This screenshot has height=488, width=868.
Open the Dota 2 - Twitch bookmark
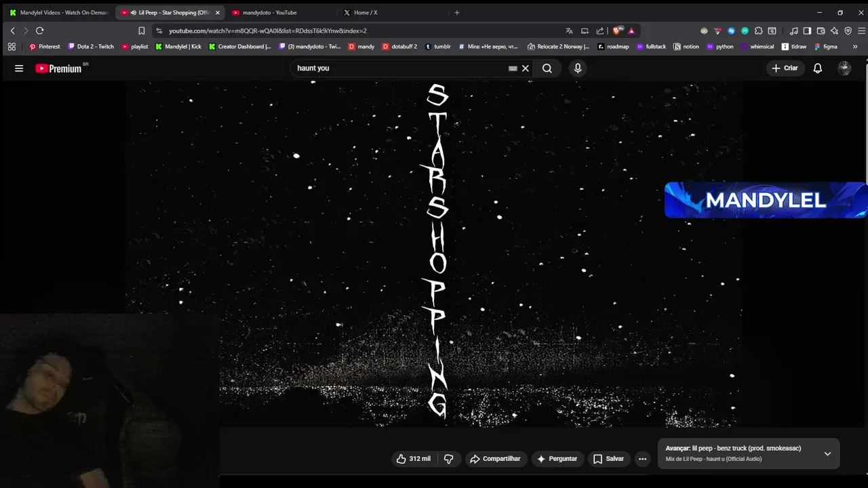[x=91, y=47]
